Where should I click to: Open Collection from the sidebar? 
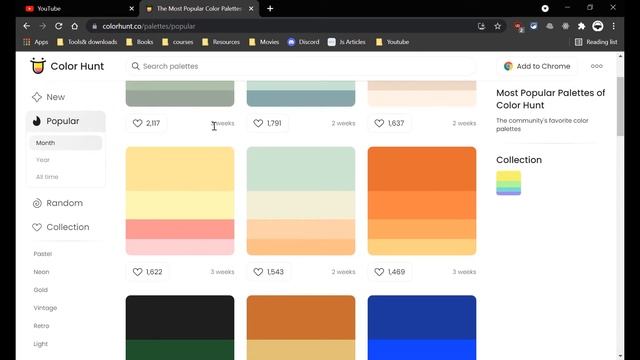click(x=61, y=227)
